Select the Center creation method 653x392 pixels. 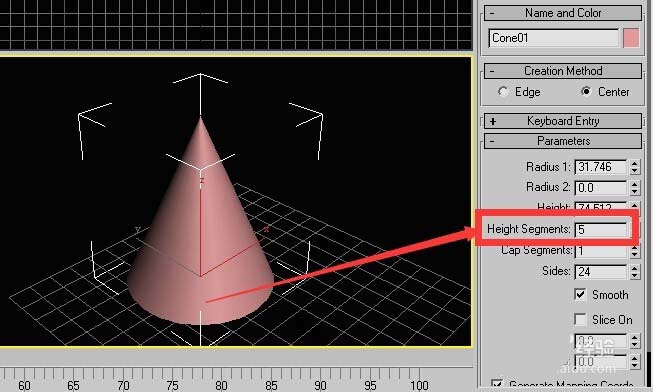(586, 91)
